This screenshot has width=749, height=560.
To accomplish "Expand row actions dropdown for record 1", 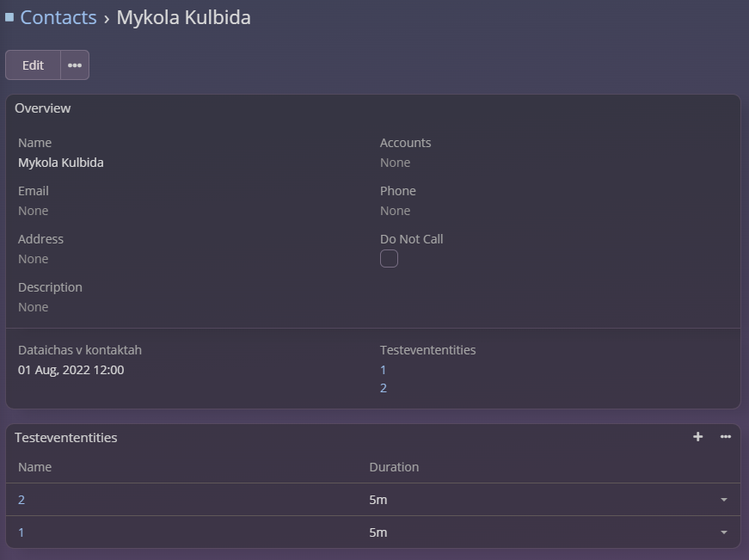I will point(723,532).
